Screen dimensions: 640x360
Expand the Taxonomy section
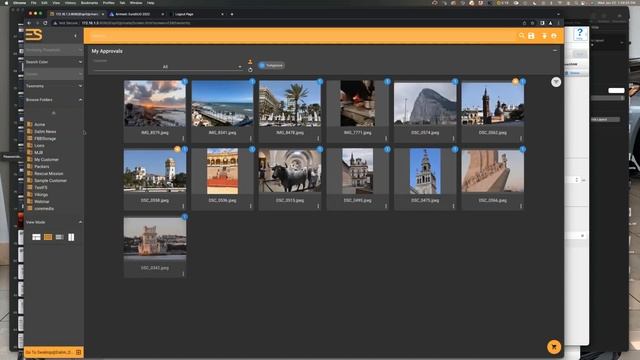pos(54,86)
